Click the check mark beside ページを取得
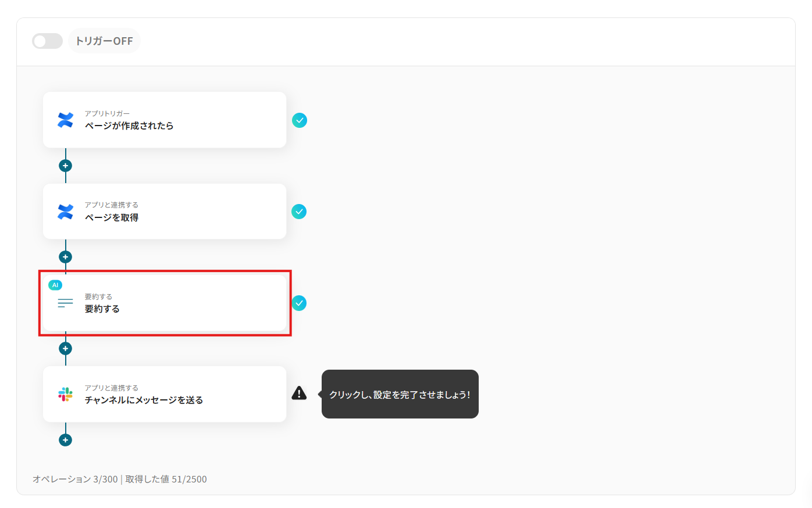The width and height of the screenshot is (812, 508). click(299, 212)
